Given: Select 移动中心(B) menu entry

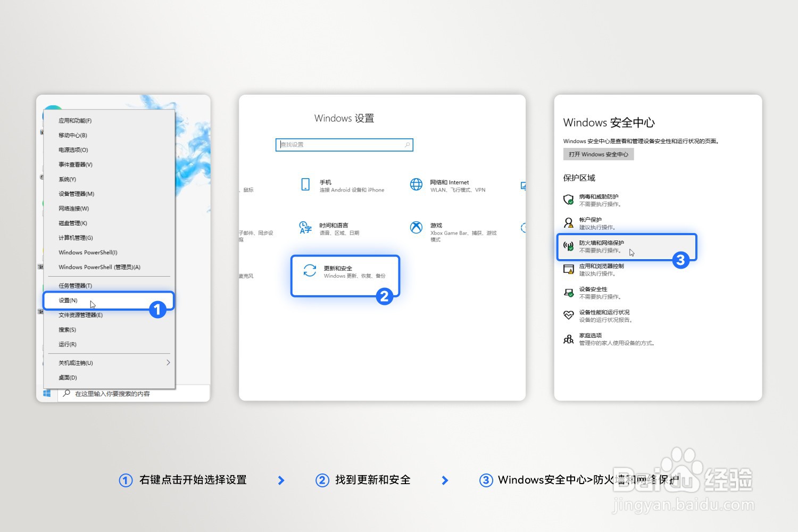Looking at the screenshot, I should (73, 135).
